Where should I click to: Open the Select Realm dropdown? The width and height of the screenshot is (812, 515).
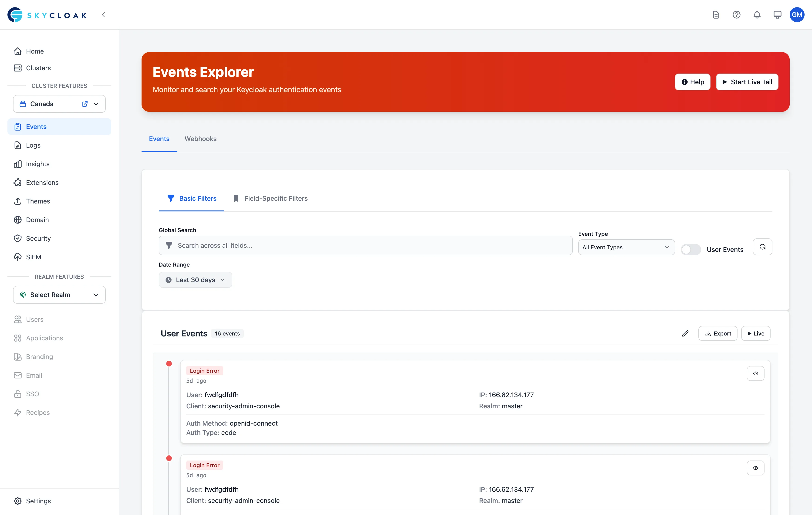(x=59, y=295)
